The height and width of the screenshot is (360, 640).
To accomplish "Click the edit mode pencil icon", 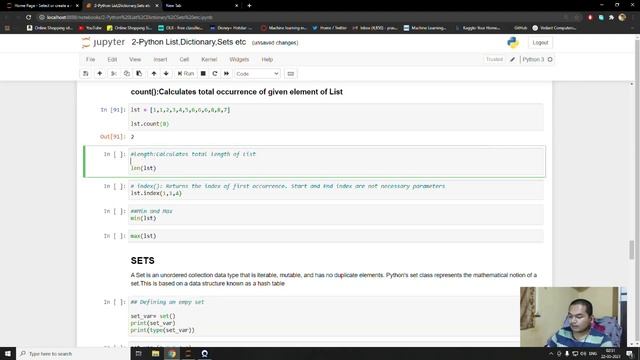I will point(513,60).
